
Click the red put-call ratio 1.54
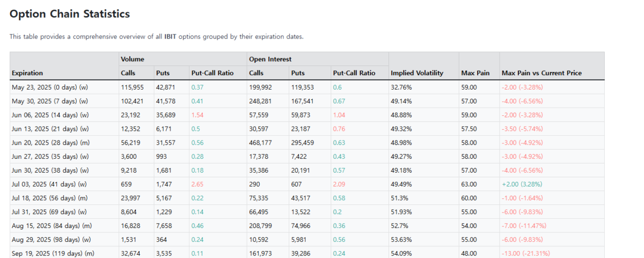click(x=197, y=115)
